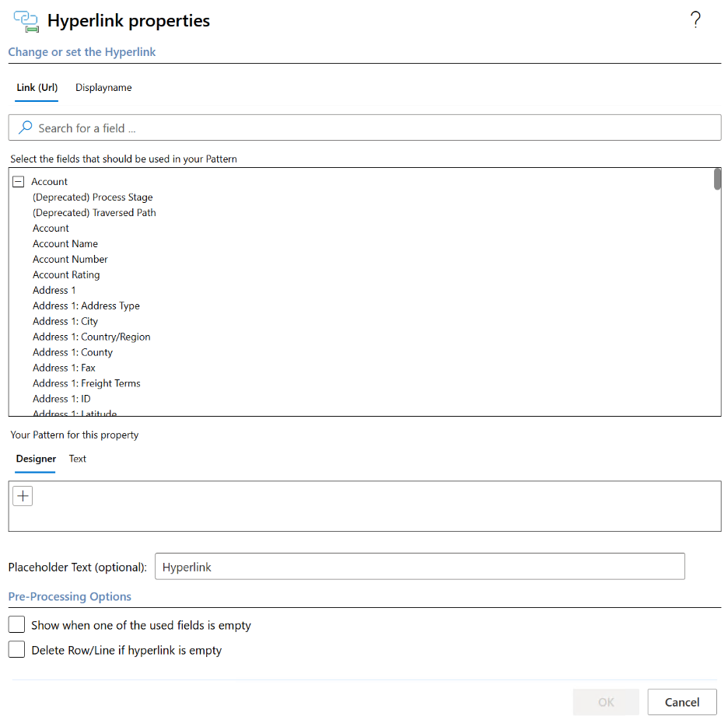Collapse the Account tree node
The height and width of the screenshot is (723, 728).
click(x=19, y=182)
